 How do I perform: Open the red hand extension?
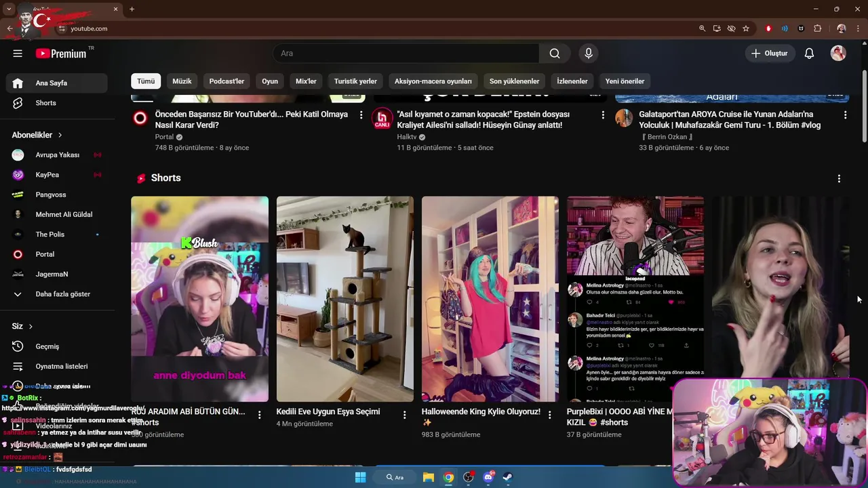click(x=768, y=28)
